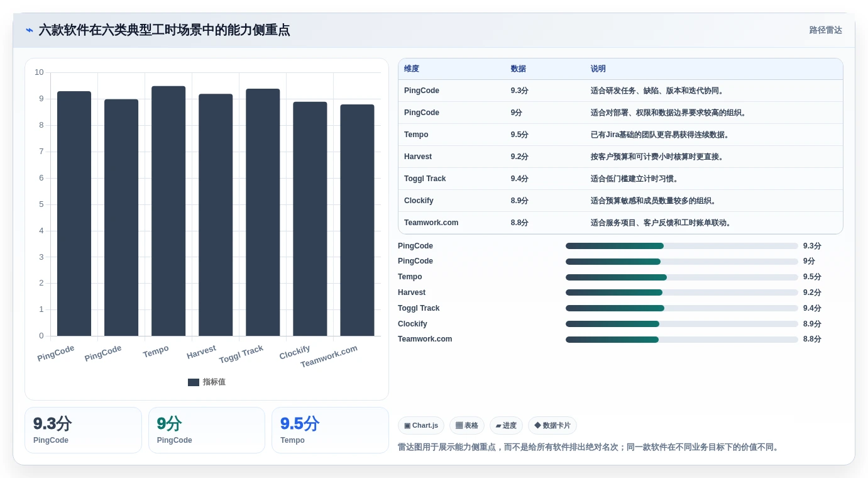Click the Tempo bar in the chart
This screenshot has width=868, height=478.
pyautogui.click(x=168, y=211)
